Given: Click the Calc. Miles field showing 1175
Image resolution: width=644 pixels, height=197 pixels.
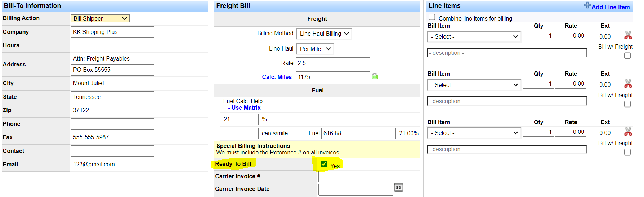Looking at the screenshot, I should coord(333,77).
